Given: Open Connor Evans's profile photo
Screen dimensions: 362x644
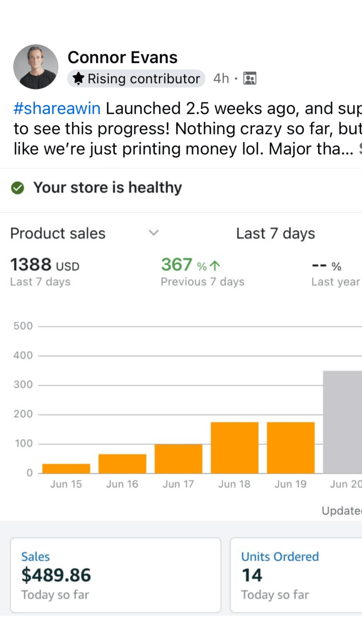Looking at the screenshot, I should [36, 67].
